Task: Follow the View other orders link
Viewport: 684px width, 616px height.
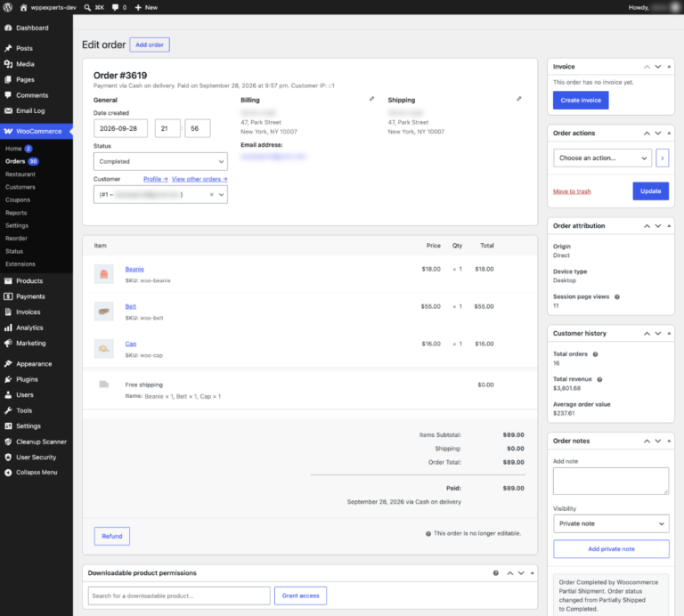Action: [x=199, y=179]
